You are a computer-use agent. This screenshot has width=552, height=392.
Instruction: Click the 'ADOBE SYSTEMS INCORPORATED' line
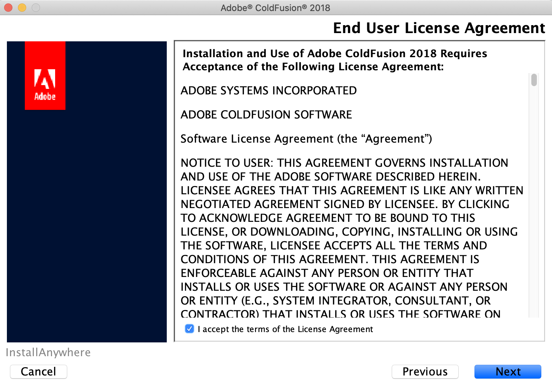point(269,91)
